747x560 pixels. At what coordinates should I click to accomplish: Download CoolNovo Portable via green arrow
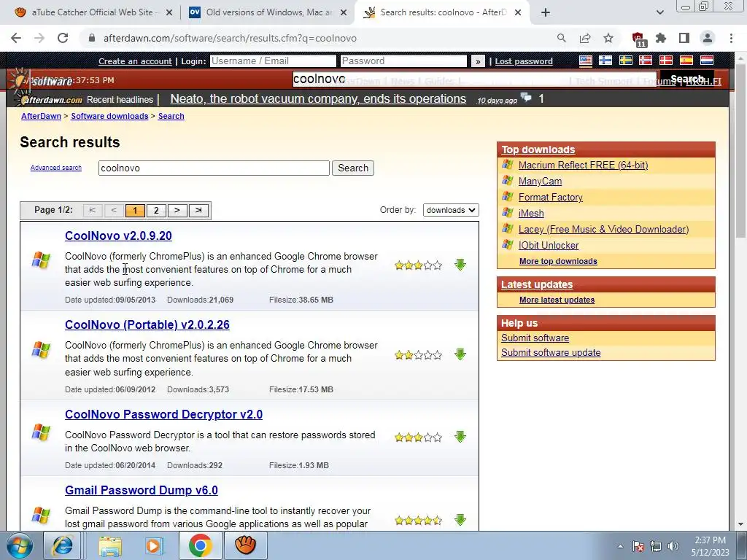tap(460, 354)
